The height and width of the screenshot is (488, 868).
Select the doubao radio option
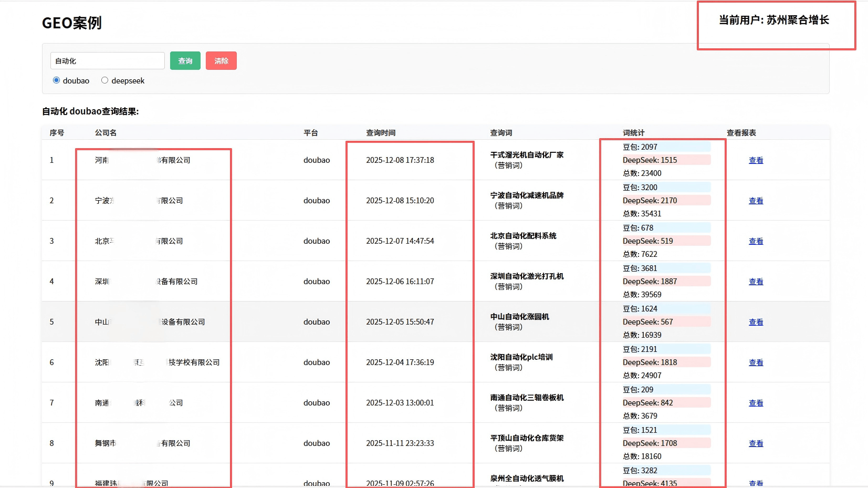click(x=57, y=80)
